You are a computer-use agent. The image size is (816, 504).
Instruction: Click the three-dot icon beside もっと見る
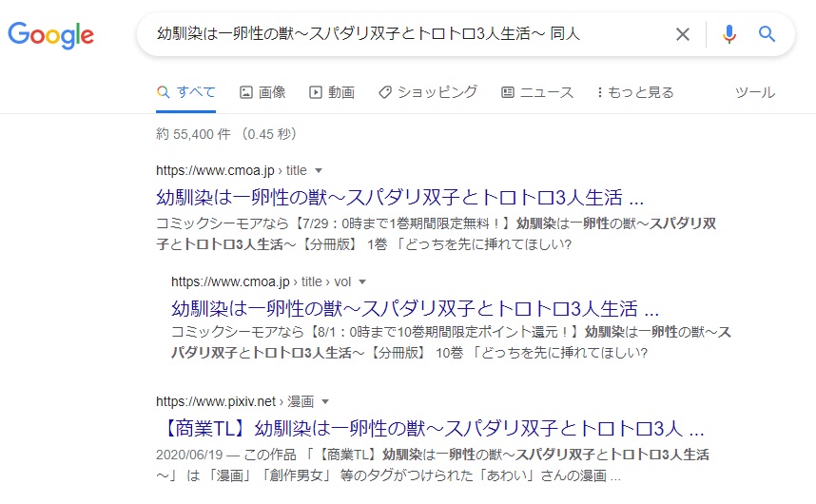pos(600,92)
